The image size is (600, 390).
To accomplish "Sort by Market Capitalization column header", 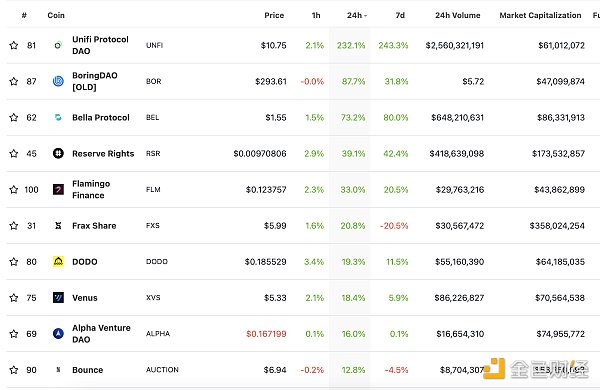I will pyautogui.click(x=540, y=15).
